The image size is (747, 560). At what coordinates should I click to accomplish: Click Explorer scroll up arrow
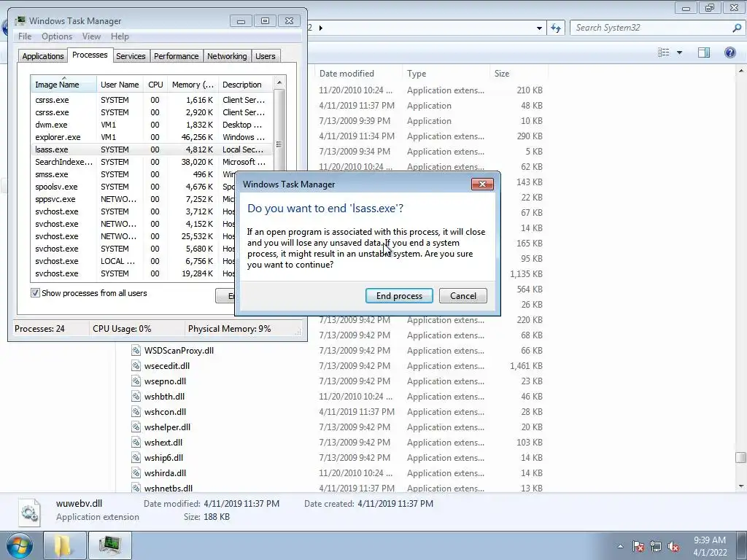pos(740,71)
